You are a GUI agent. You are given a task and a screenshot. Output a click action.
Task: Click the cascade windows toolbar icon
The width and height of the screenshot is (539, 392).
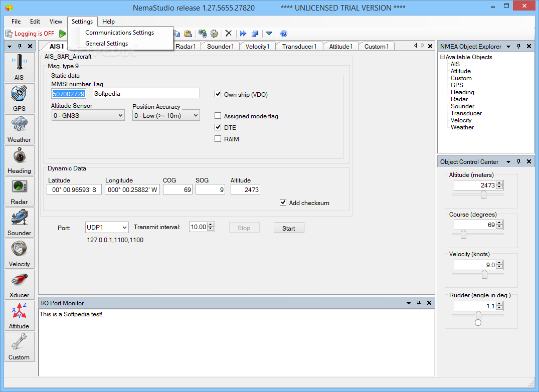coord(255,34)
